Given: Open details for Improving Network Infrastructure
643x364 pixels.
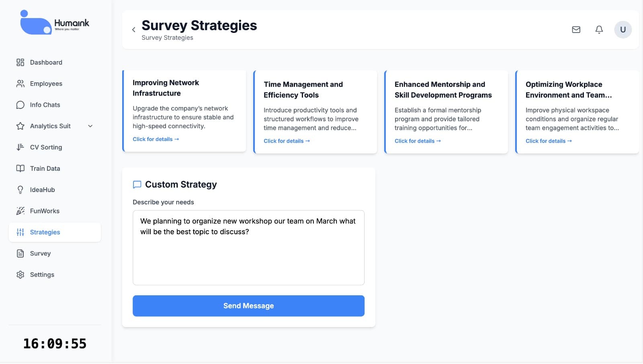Looking at the screenshot, I should (156, 139).
